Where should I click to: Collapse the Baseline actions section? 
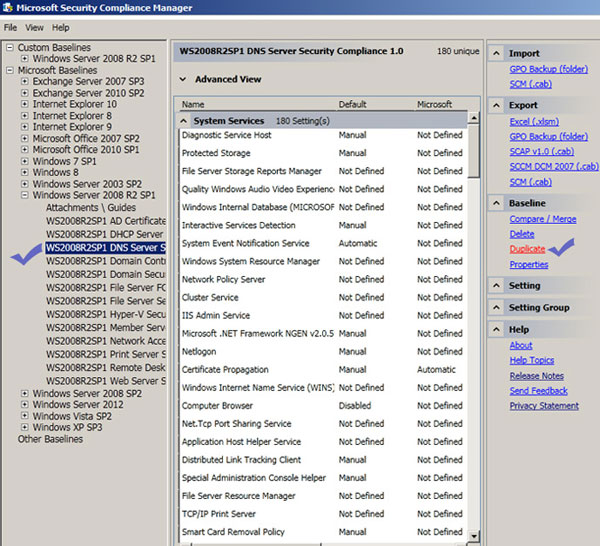tap(496, 203)
